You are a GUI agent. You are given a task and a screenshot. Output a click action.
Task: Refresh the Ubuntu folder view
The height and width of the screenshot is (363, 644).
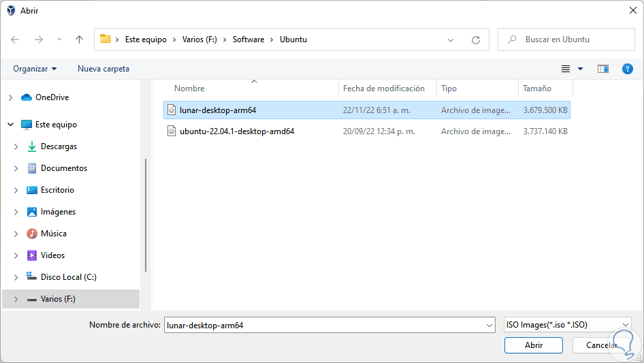point(476,40)
